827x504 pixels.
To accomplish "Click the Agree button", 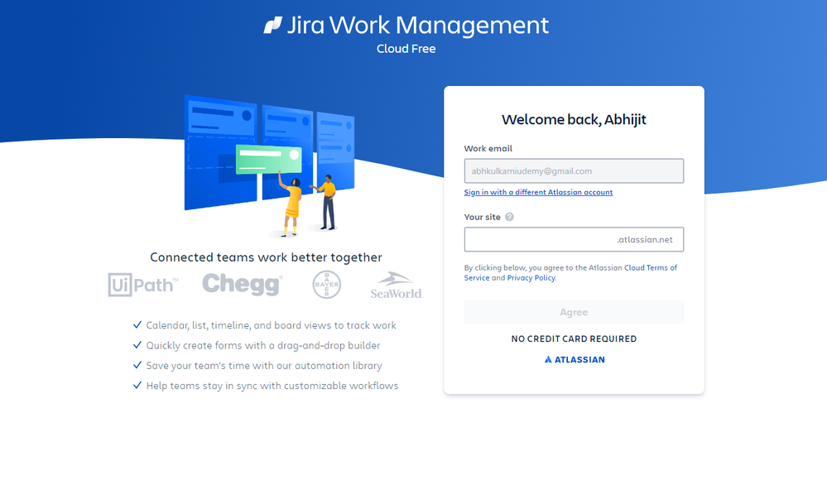I will [x=574, y=312].
